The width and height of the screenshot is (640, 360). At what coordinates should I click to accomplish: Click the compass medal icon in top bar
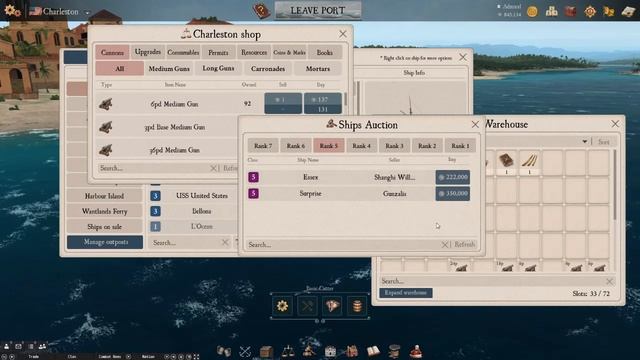pos(590,11)
